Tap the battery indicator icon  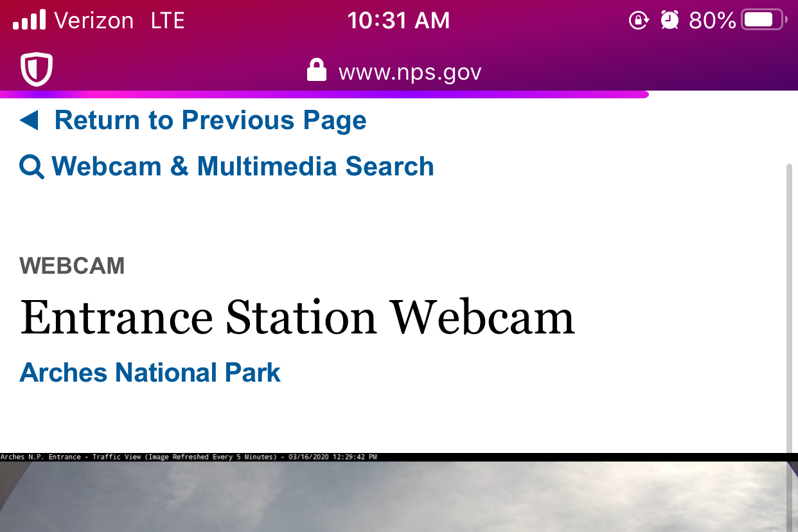(x=764, y=20)
